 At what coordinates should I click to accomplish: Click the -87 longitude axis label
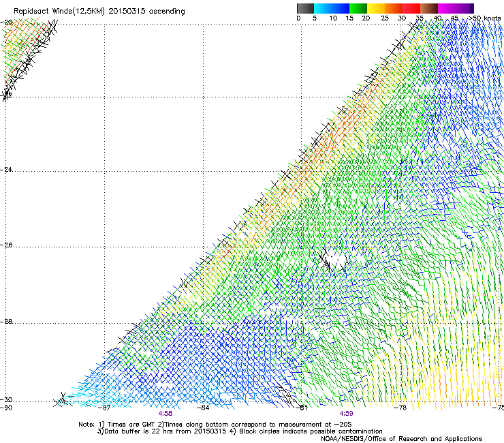pyautogui.click(x=104, y=408)
